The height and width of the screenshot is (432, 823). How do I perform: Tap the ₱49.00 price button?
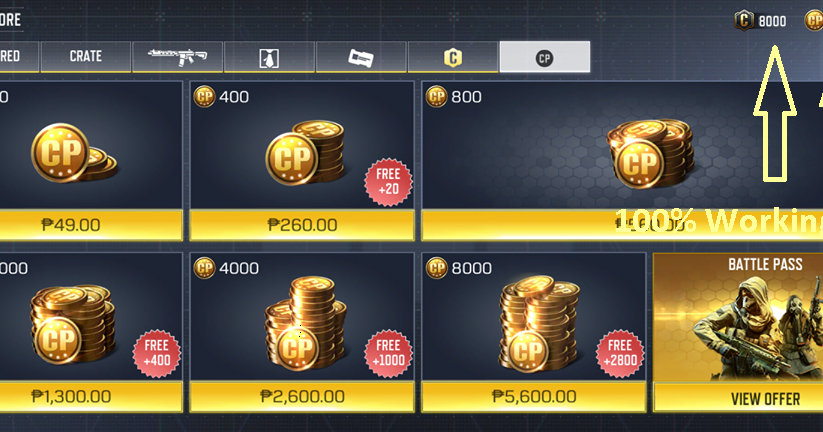click(x=91, y=225)
